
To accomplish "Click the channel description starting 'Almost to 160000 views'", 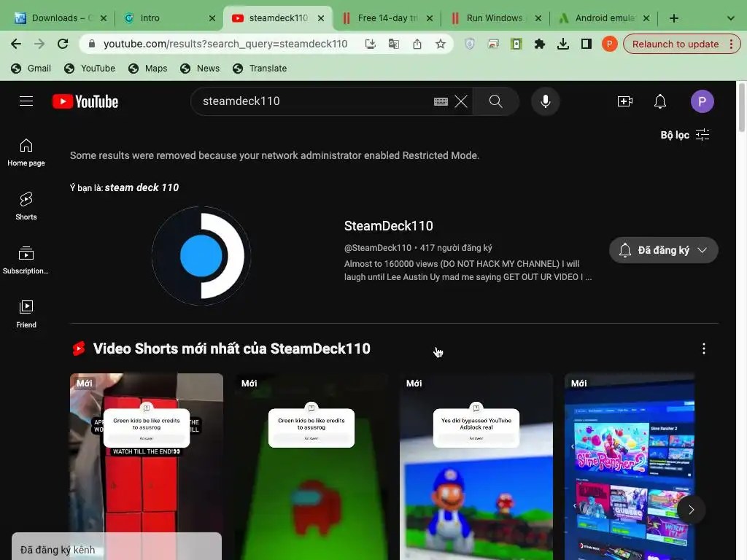I will (468, 271).
